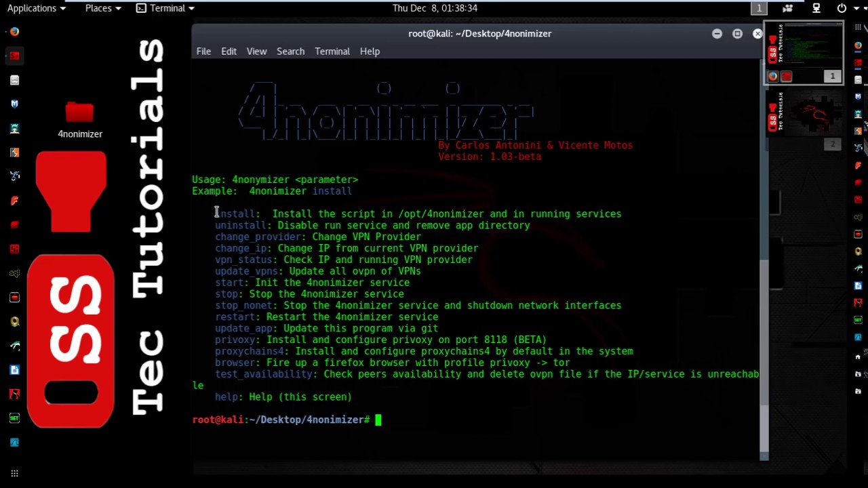
Task: Click 'Usage: 4nonymizer <parameter>' line
Action: 275,180
